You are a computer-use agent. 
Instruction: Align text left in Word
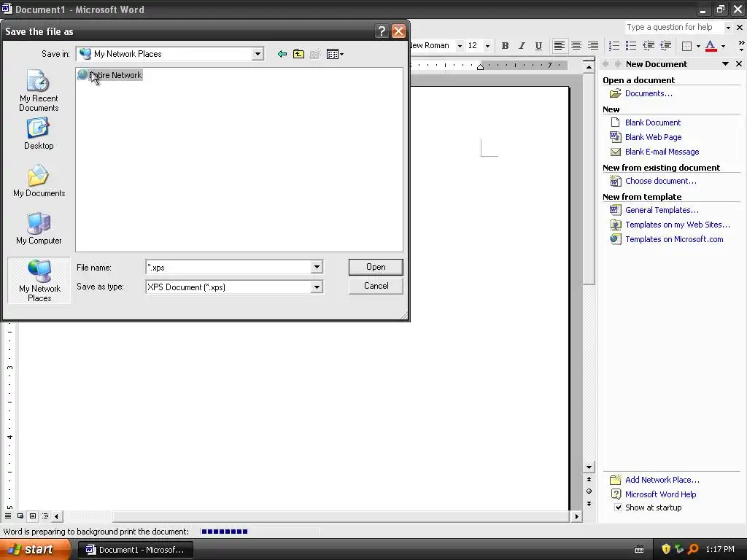pos(560,46)
